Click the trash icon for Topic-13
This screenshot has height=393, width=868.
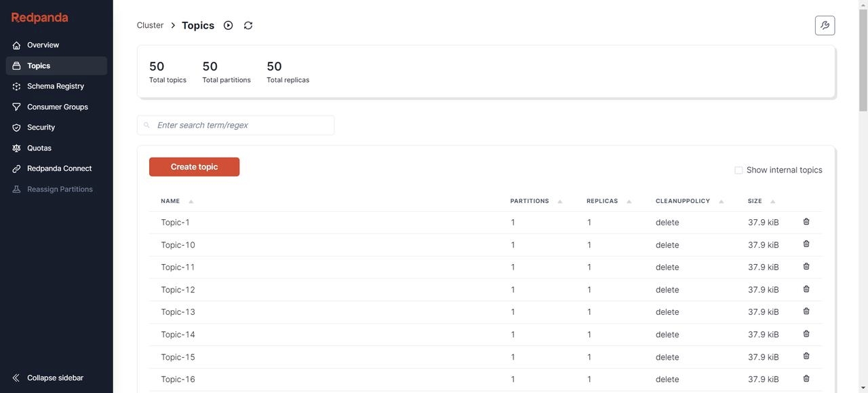pos(806,312)
